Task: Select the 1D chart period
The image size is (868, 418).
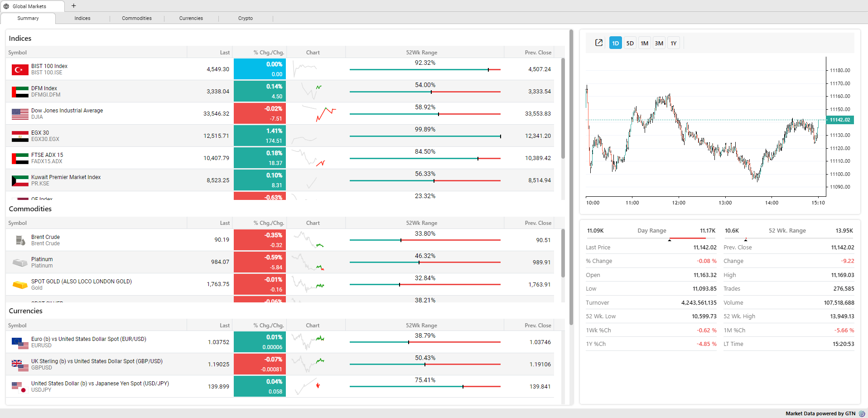Action: tap(615, 43)
